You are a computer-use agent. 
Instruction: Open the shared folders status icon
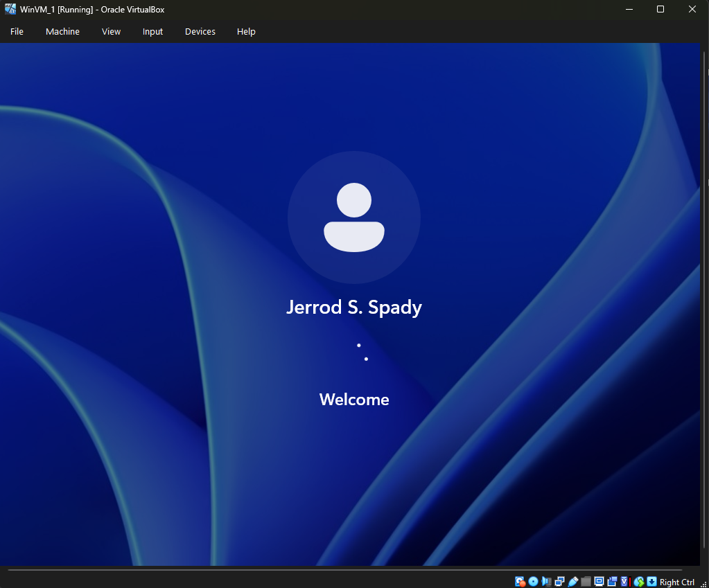click(586, 582)
